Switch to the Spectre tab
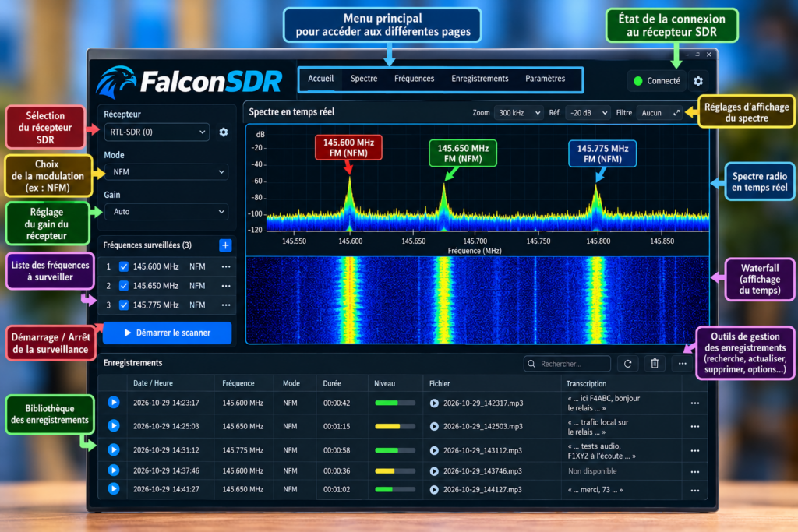 pyautogui.click(x=364, y=79)
